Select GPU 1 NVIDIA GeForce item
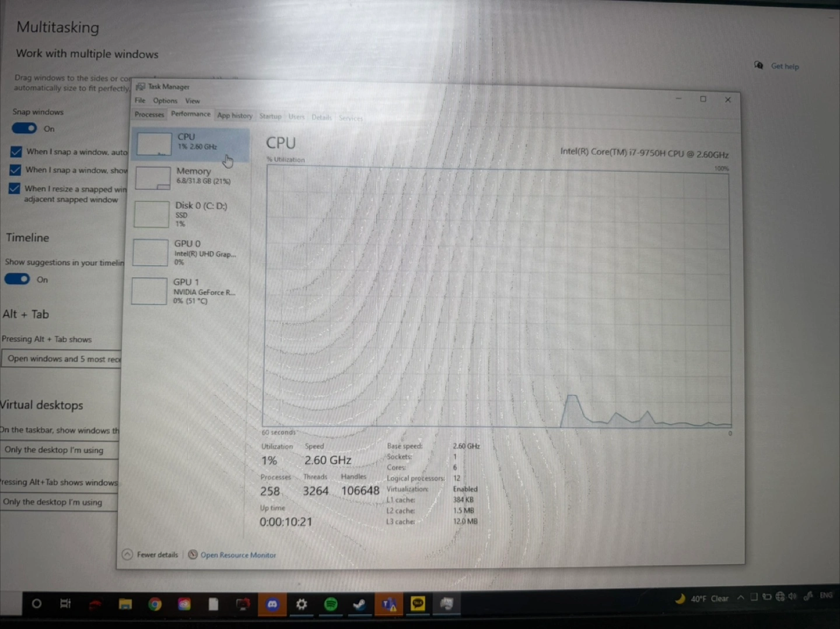The image size is (840, 629). (188, 291)
